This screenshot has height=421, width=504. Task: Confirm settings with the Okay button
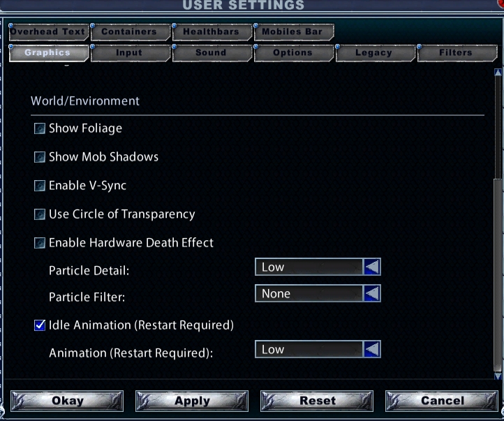(67, 401)
